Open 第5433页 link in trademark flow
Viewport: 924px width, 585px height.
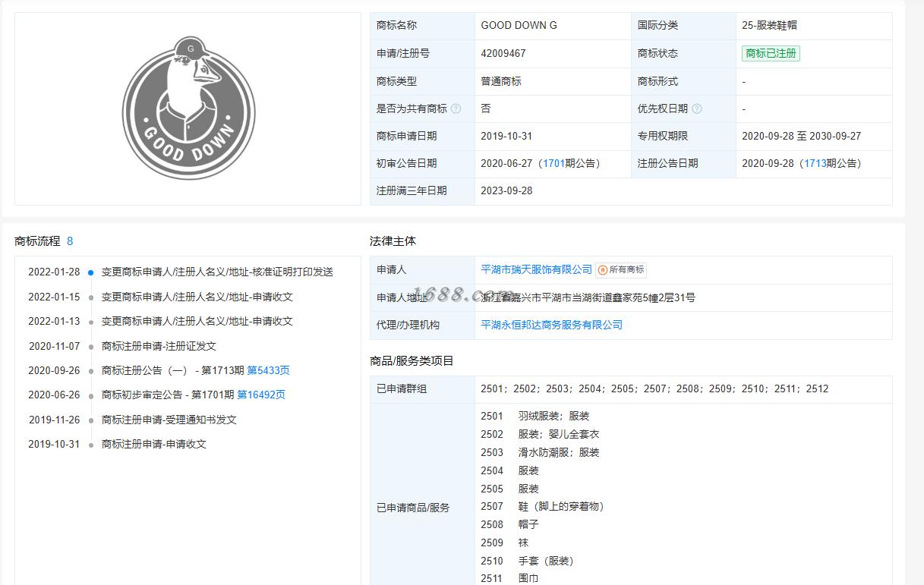(268, 370)
